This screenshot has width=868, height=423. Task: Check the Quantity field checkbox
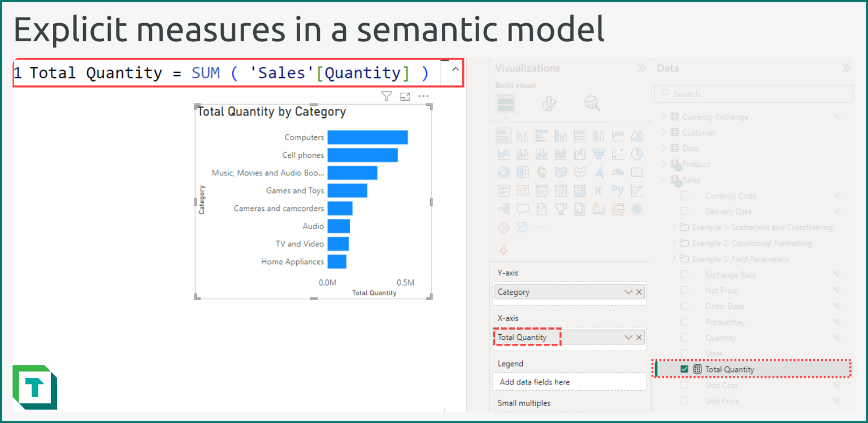click(684, 338)
